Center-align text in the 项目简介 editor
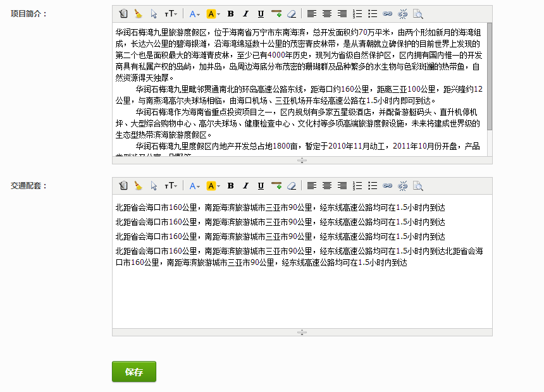The width and height of the screenshot is (544, 392). [x=327, y=14]
